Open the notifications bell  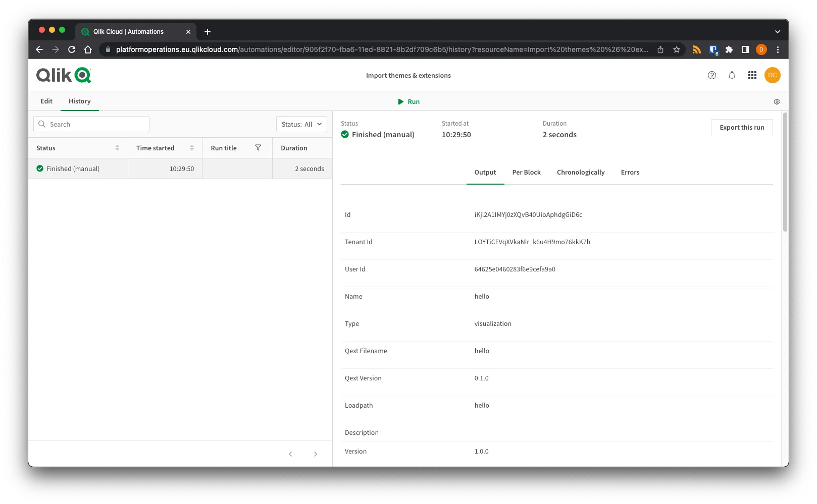(732, 75)
